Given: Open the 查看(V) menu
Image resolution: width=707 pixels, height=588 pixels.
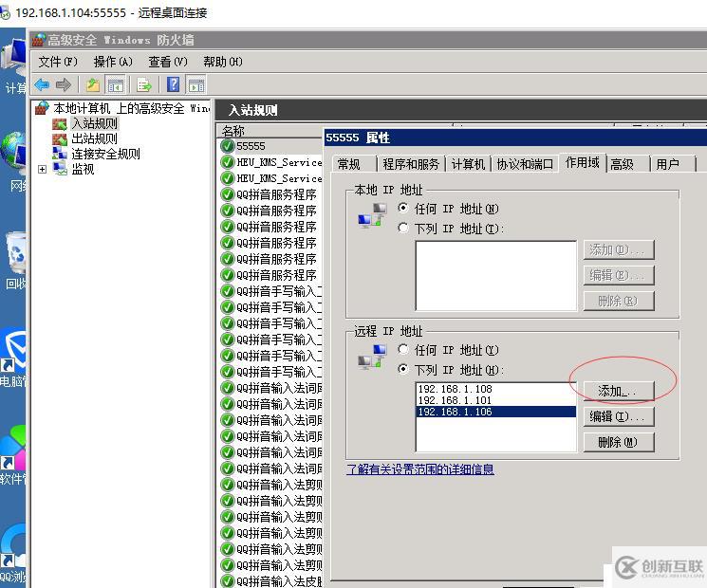Looking at the screenshot, I should 168,62.
